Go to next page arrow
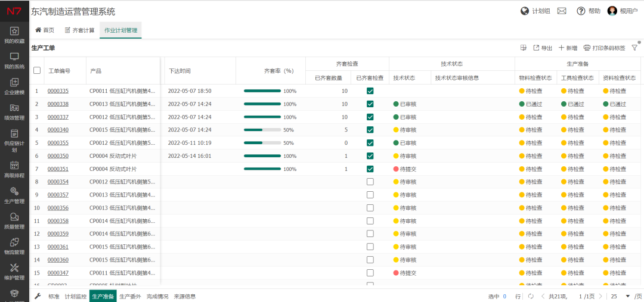 (x=600, y=296)
